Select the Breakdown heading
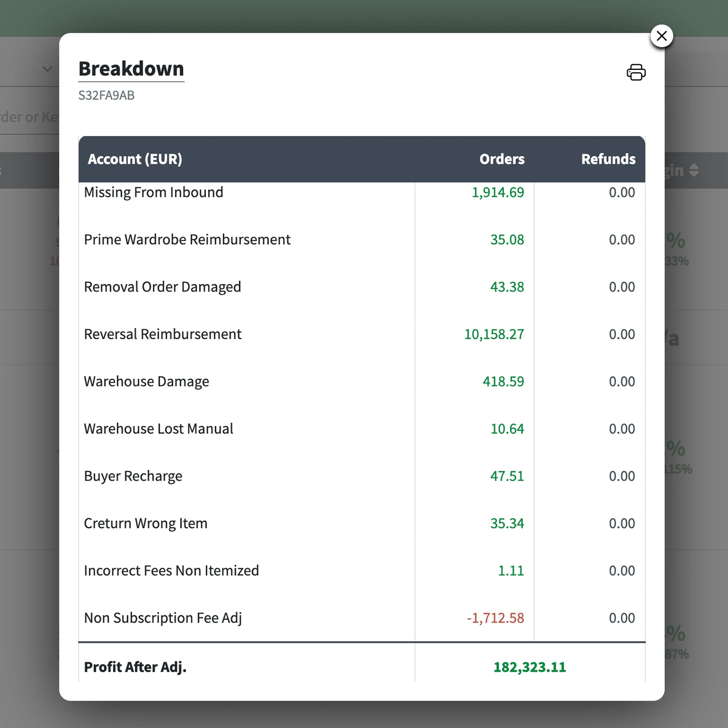This screenshot has width=728, height=728. pos(131,69)
